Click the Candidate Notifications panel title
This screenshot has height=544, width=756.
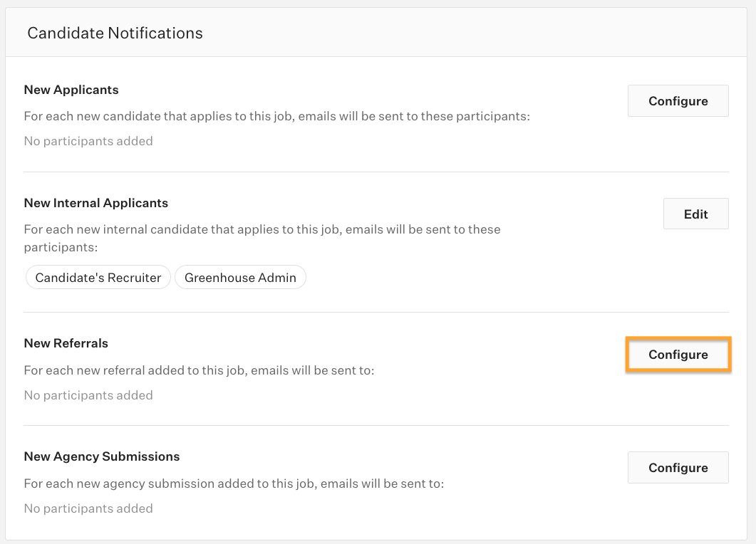point(115,33)
